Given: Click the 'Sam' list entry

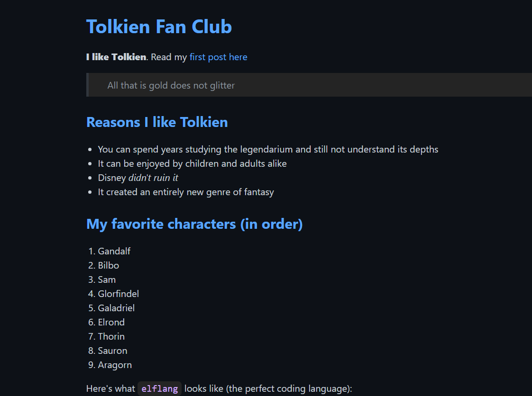Looking at the screenshot, I should click(x=107, y=279).
